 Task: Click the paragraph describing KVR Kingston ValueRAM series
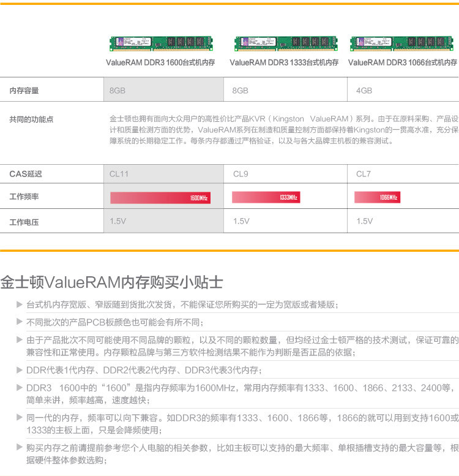click(x=284, y=130)
